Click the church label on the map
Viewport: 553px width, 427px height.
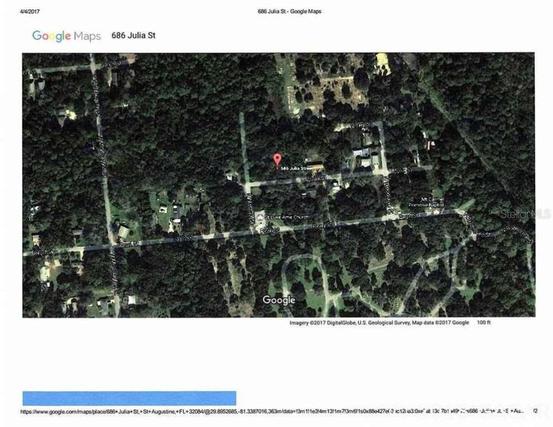[288, 217]
